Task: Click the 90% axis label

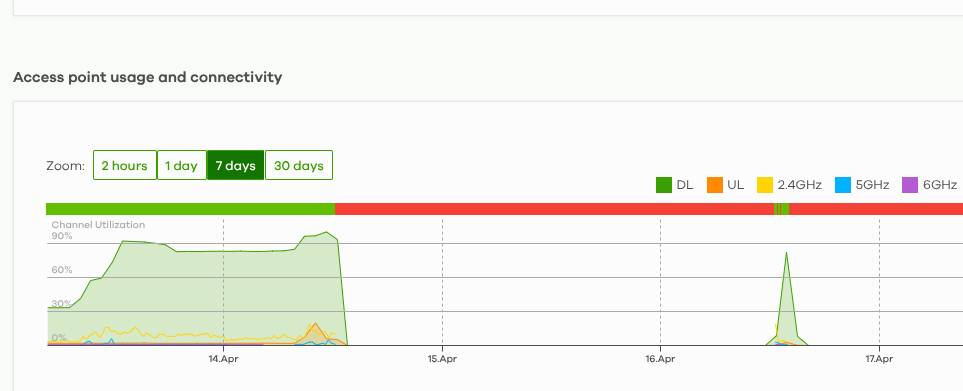Action: click(62, 236)
